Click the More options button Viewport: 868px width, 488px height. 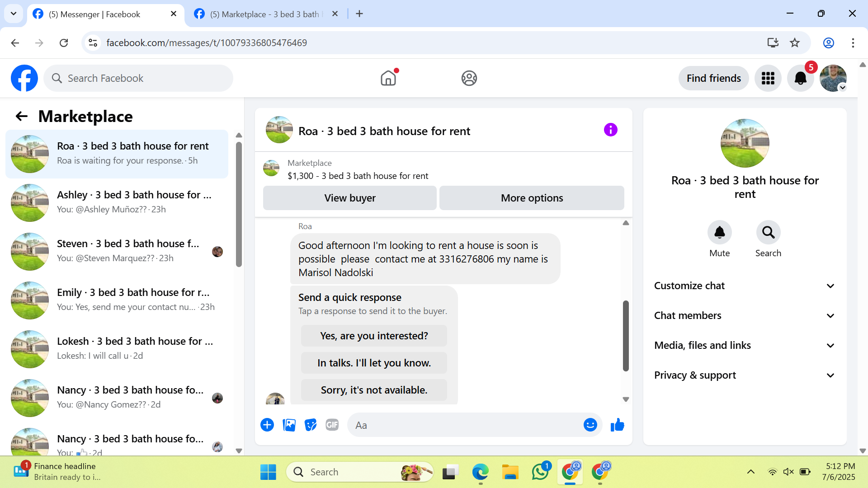point(532,198)
